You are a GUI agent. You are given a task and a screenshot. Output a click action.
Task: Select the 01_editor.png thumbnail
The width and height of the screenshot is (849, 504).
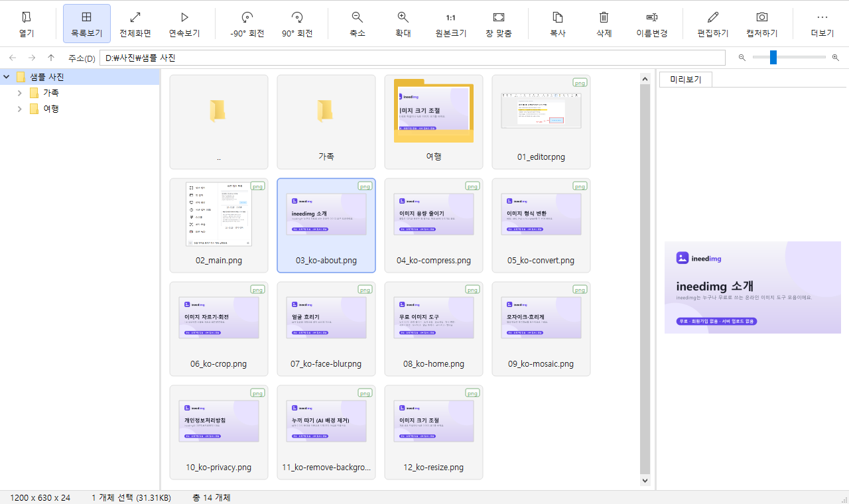[x=541, y=122]
